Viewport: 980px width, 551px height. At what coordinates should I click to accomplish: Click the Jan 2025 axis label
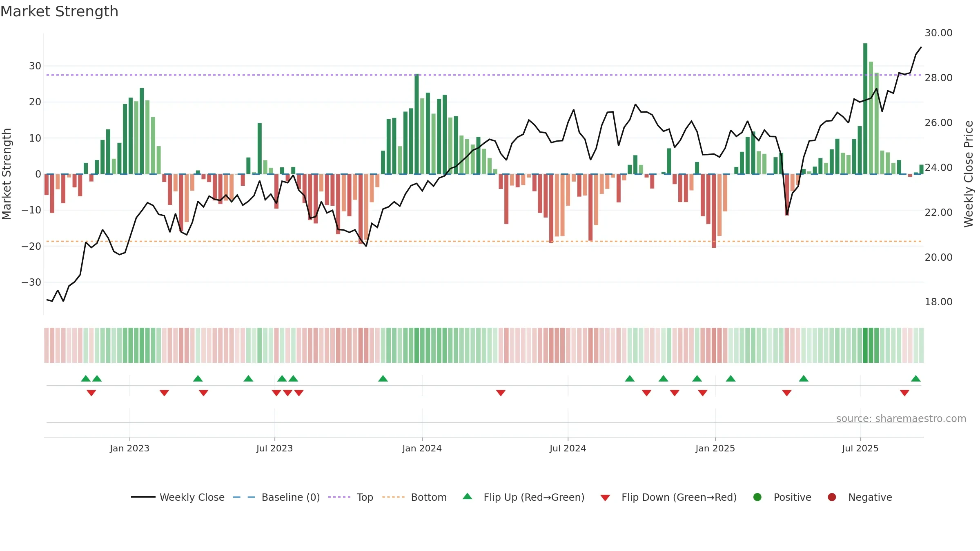coord(715,448)
